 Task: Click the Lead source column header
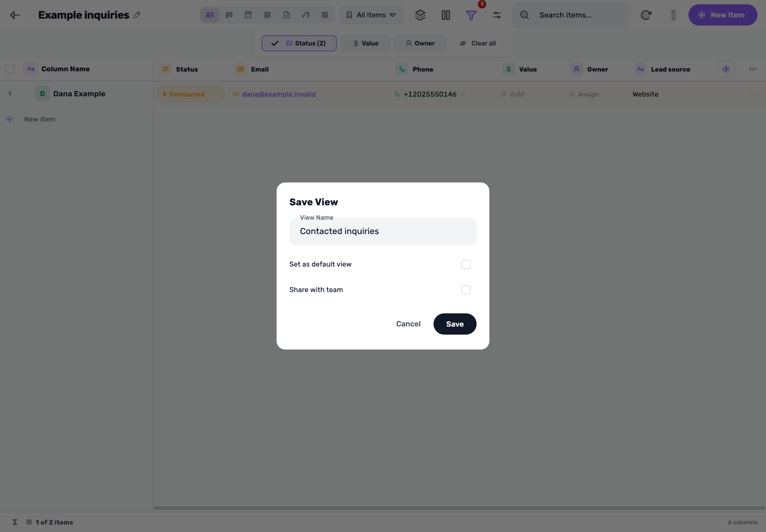[x=670, y=69]
